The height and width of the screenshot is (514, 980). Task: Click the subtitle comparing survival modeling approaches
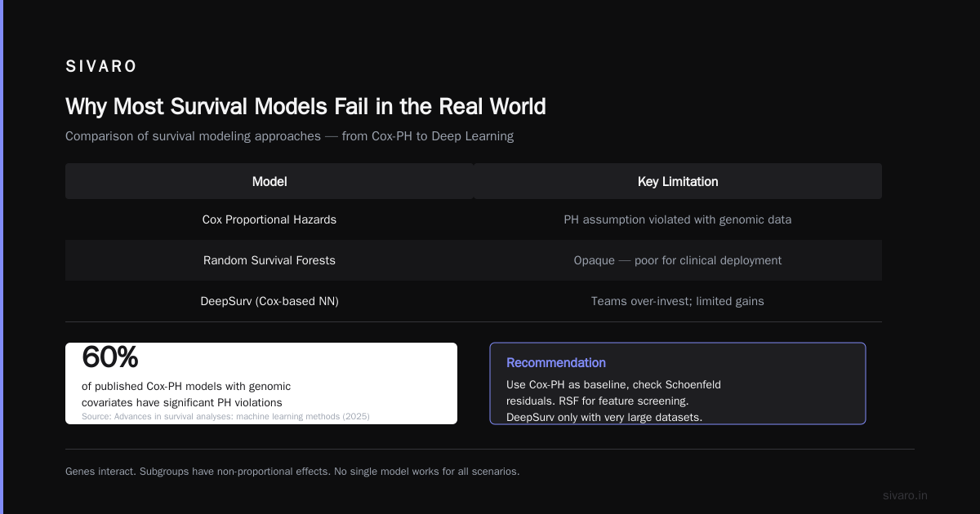coord(290,136)
